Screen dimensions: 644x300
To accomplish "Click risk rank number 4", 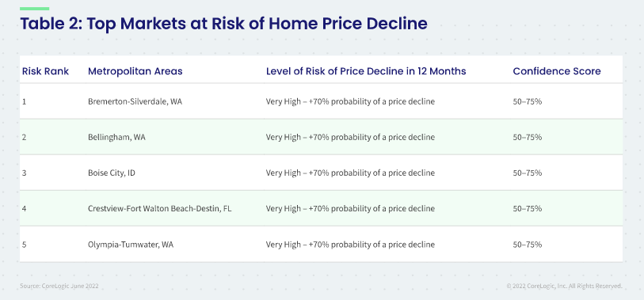I will [x=25, y=208].
